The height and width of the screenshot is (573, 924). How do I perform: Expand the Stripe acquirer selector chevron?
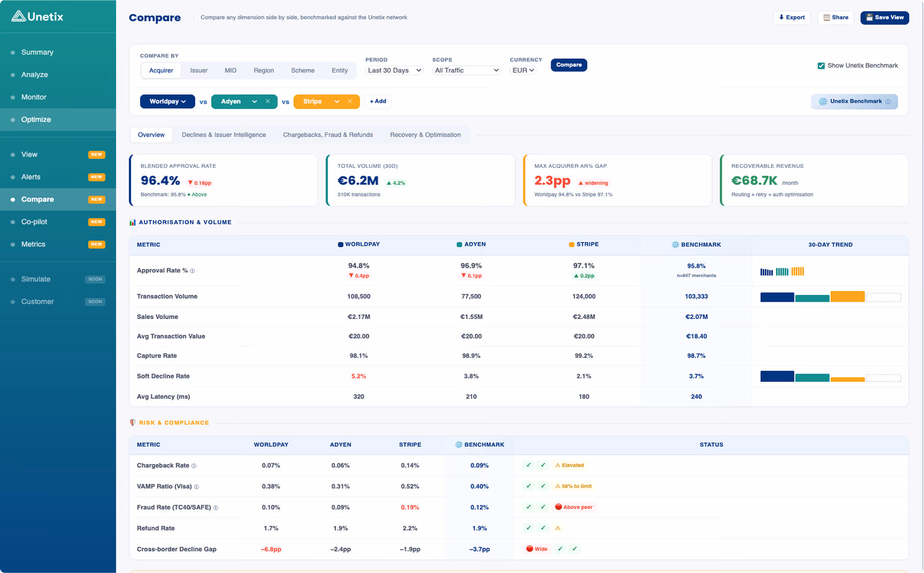[x=337, y=101]
